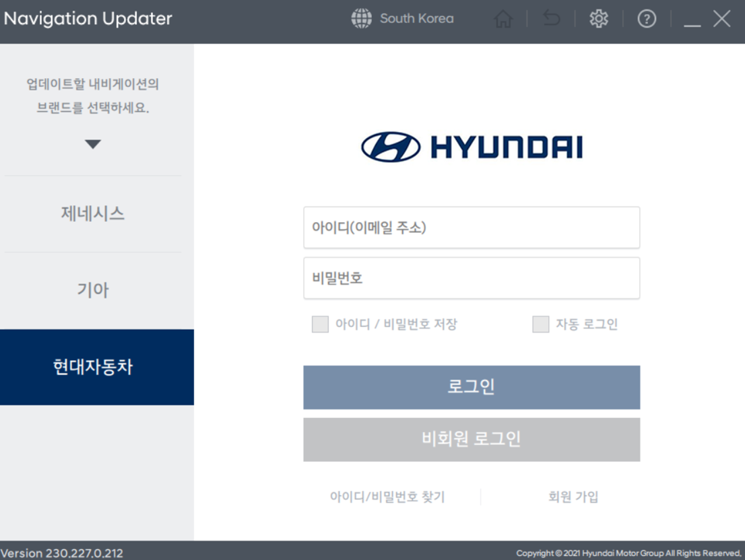
Task: Focus the 비밀번호 password field
Action: 472,278
